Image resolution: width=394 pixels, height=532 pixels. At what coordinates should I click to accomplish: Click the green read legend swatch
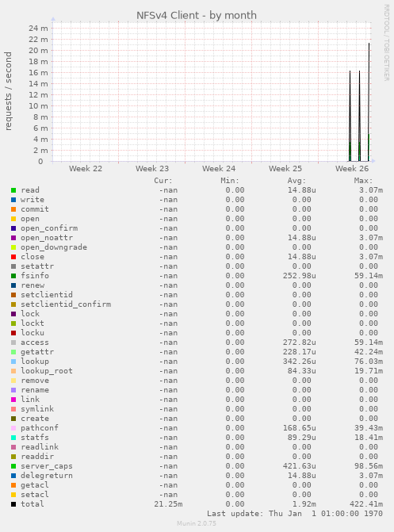pyautogui.click(x=13, y=190)
